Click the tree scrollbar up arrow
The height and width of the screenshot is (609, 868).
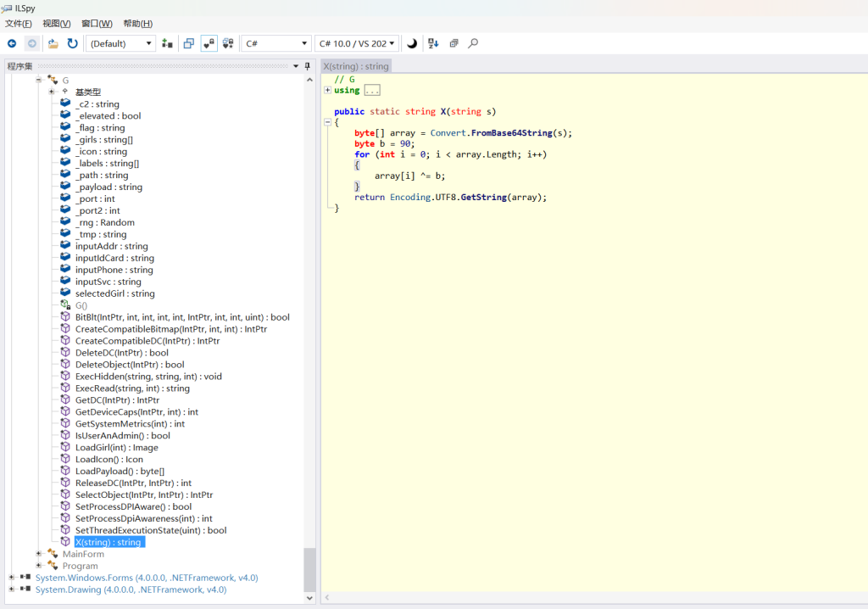[x=309, y=80]
